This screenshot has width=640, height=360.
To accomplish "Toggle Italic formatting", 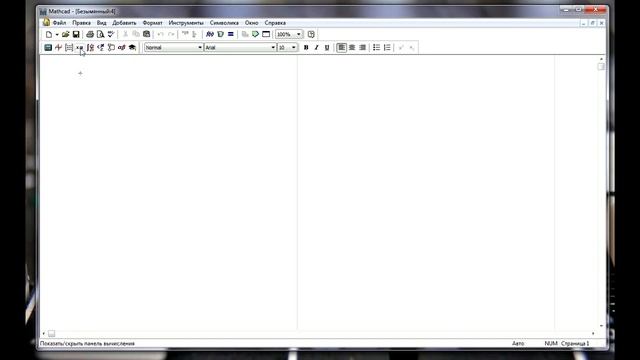I will pos(316,47).
